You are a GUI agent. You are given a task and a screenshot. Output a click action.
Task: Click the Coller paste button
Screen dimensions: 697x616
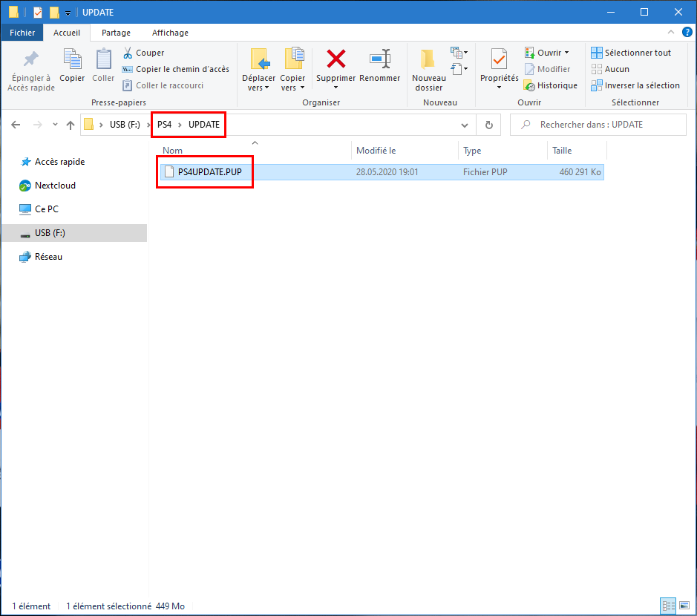click(103, 65)
